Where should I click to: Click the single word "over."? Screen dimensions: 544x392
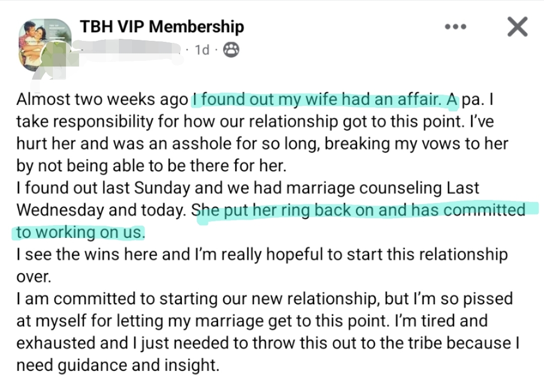pyautogui.click(x=34, y=277)
